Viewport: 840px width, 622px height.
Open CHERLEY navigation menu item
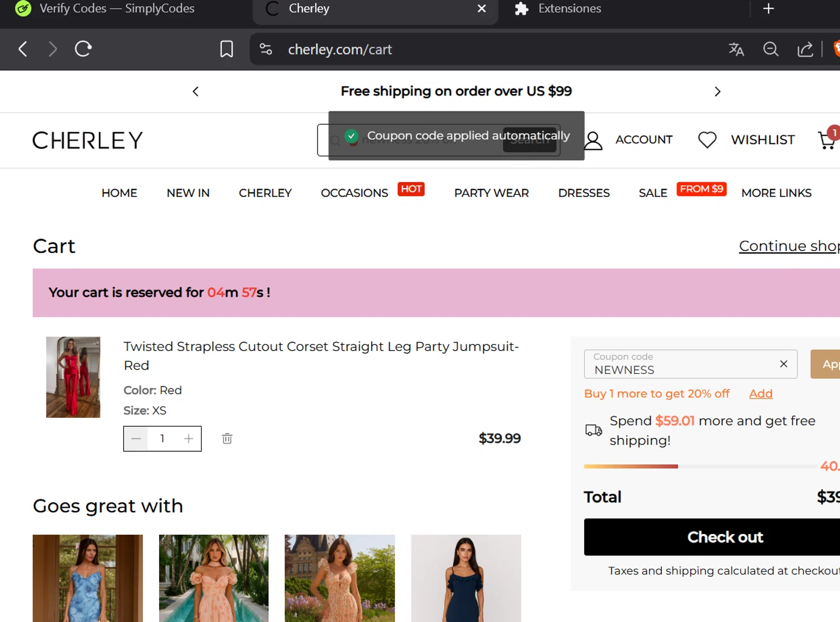click(265, 193)
